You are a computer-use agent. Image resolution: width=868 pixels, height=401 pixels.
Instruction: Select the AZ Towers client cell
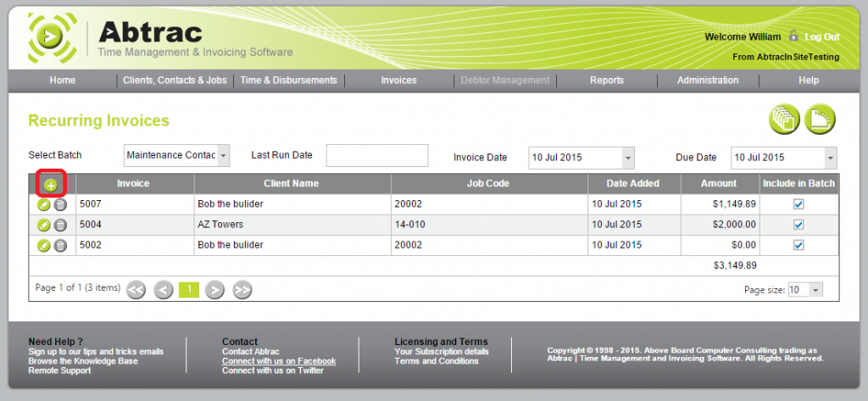292,225
